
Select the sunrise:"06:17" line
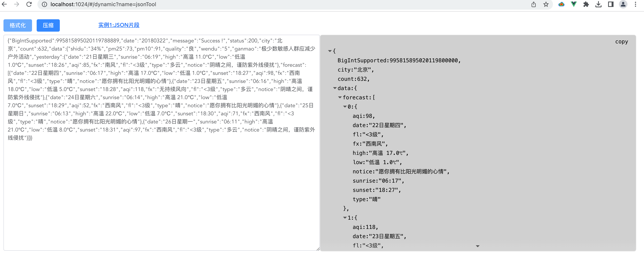[379, 180]
